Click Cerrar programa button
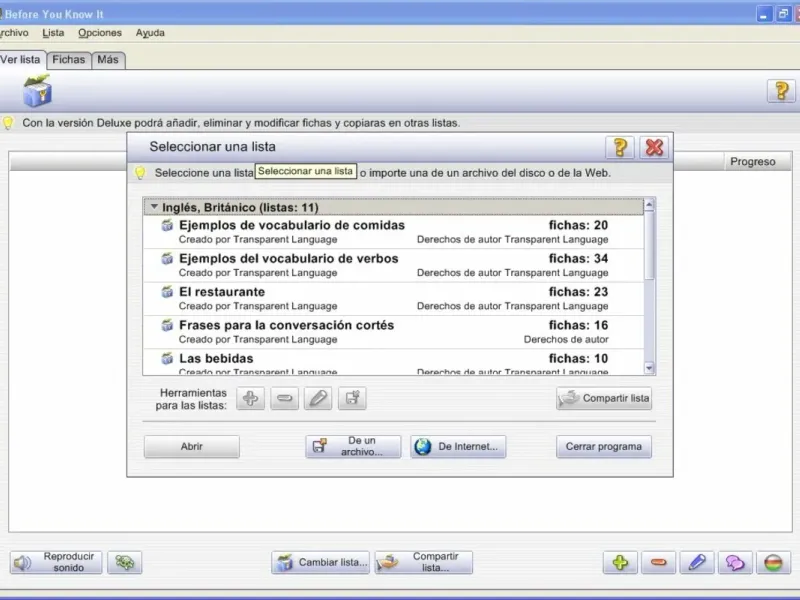Viewport: 800px width, 600px height. coord(604,446)
